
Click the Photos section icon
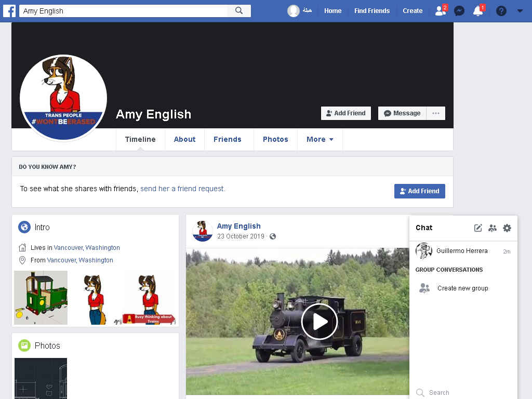[24, 345]
